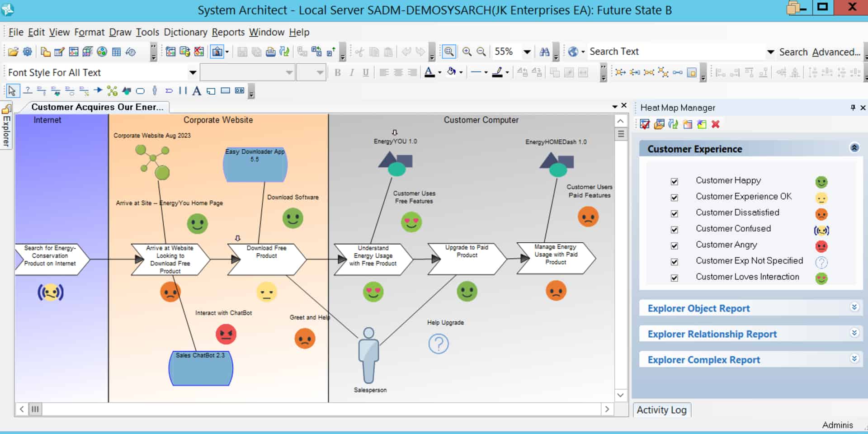Screen dimensions: 868x434
Task: Select the Text tool in the drawing toolbar
Action: click(196, 91)
